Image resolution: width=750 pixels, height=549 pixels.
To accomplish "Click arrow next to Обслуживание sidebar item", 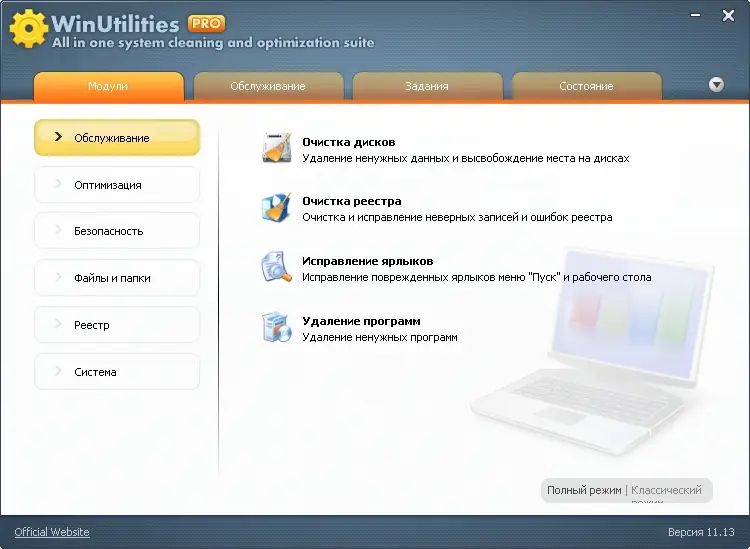I will [x=58, y=137].
